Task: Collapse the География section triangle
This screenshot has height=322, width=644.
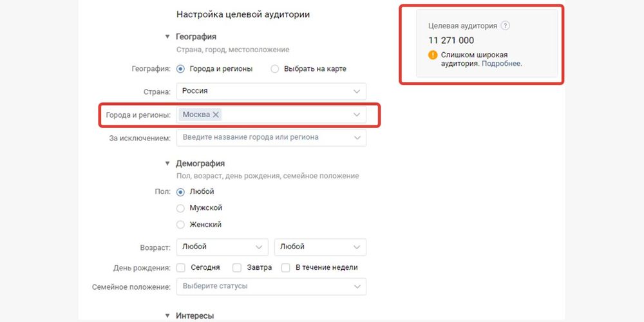Action: click(167, 37)
